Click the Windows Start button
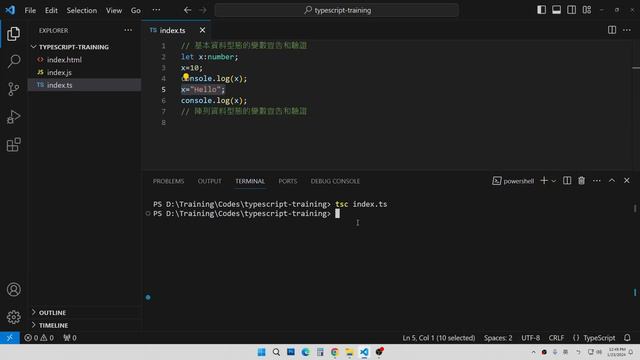This screenshot has width=640, height=360. [x=262, y=352]
